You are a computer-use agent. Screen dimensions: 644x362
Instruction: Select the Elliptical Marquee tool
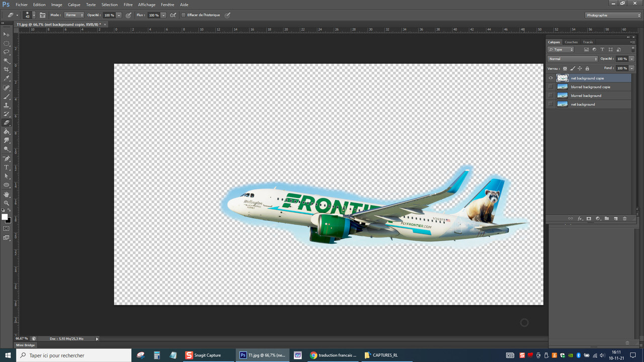coord(7,43)
